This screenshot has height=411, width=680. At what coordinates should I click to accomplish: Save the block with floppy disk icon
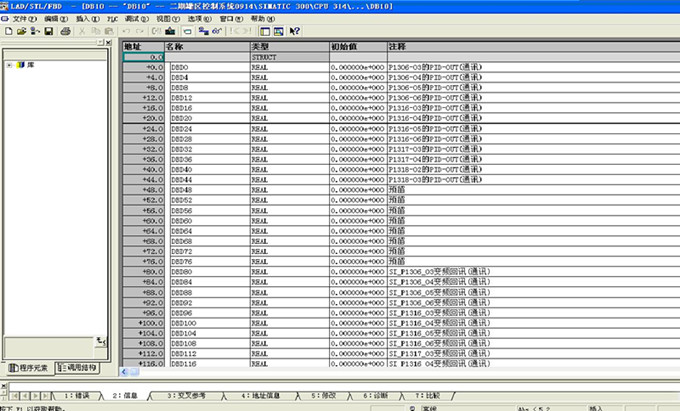click(49, 31)
